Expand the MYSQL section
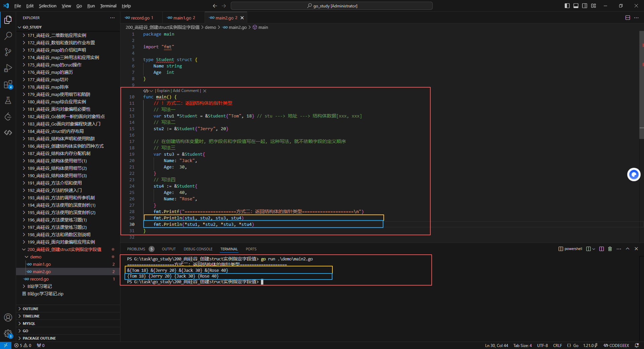Viewport: 644px width, 349px height. (x=68, y=323)
